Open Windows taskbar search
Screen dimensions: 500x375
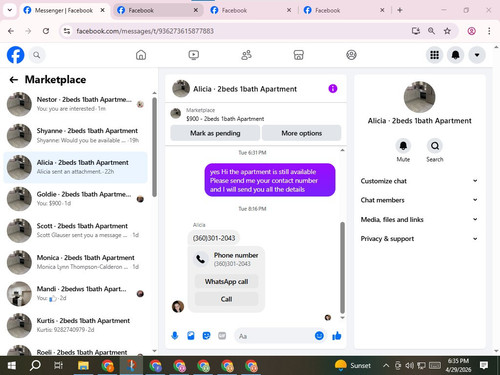[35, 366]
